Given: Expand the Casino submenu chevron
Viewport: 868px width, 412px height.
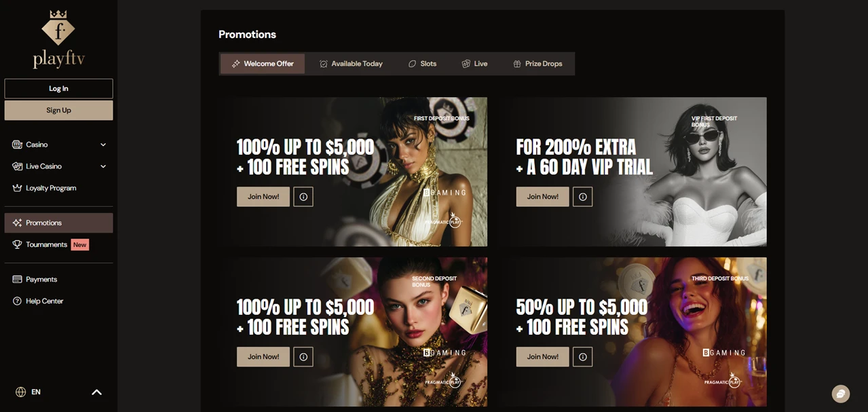Looking at the screenshot, I should click(103, 145).
